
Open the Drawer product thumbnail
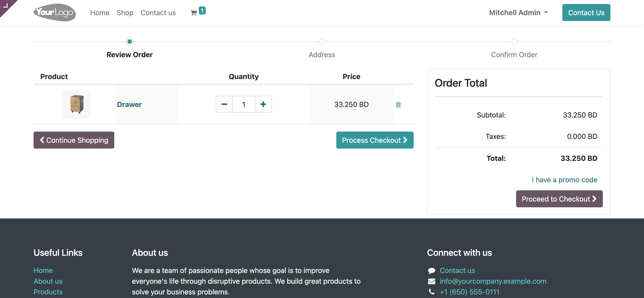point(76,104)
